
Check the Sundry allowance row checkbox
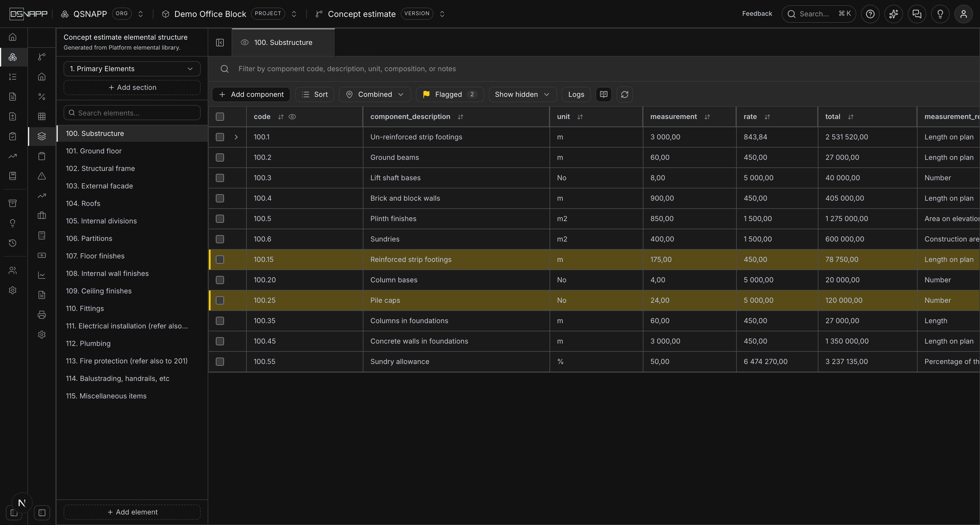220,362
